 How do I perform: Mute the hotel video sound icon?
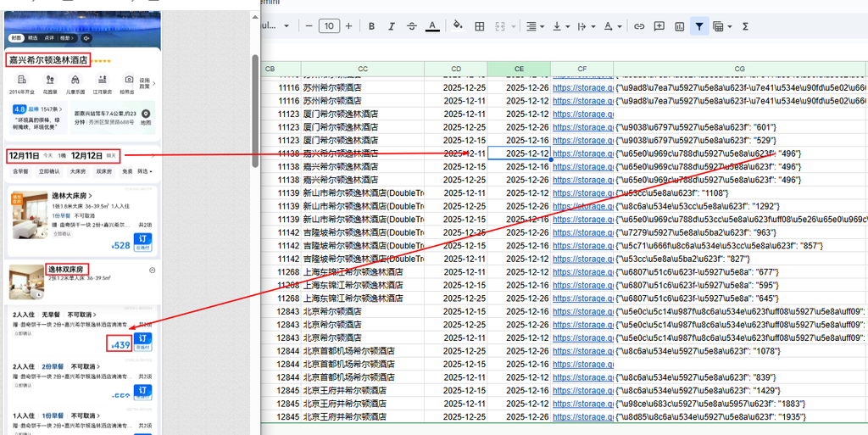[86, 37]
